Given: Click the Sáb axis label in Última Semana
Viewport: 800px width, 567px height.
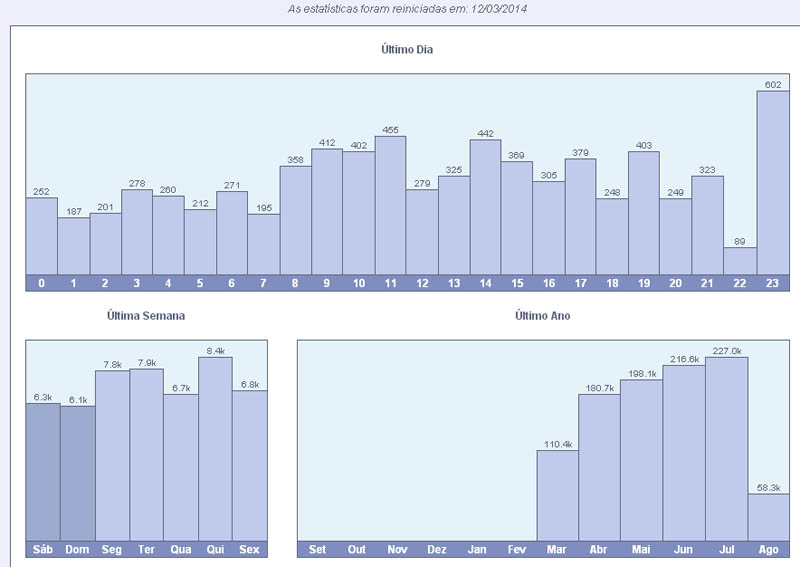Looking at the screenshot, I should click(x=43, y=550).
